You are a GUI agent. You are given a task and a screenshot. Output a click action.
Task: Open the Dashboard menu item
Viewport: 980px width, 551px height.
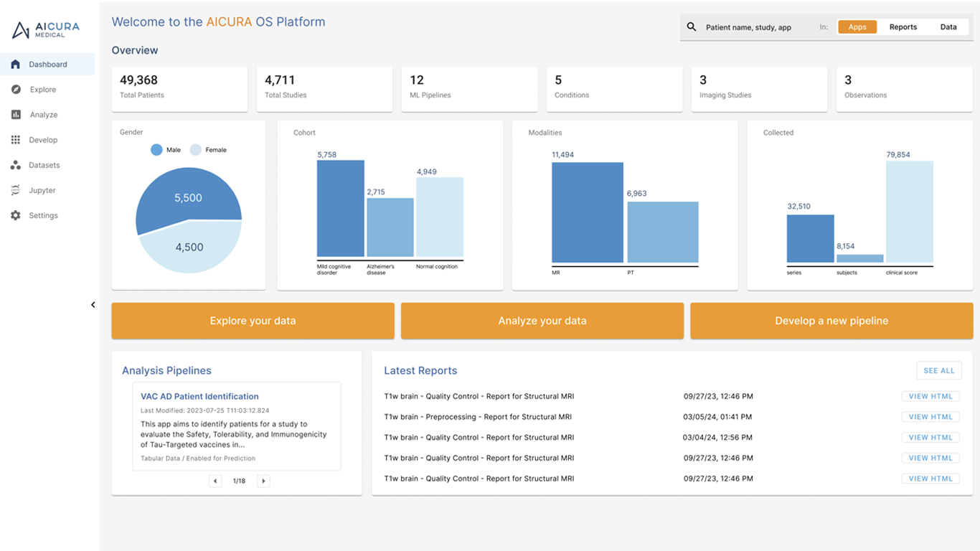click(x=47, y=65)
